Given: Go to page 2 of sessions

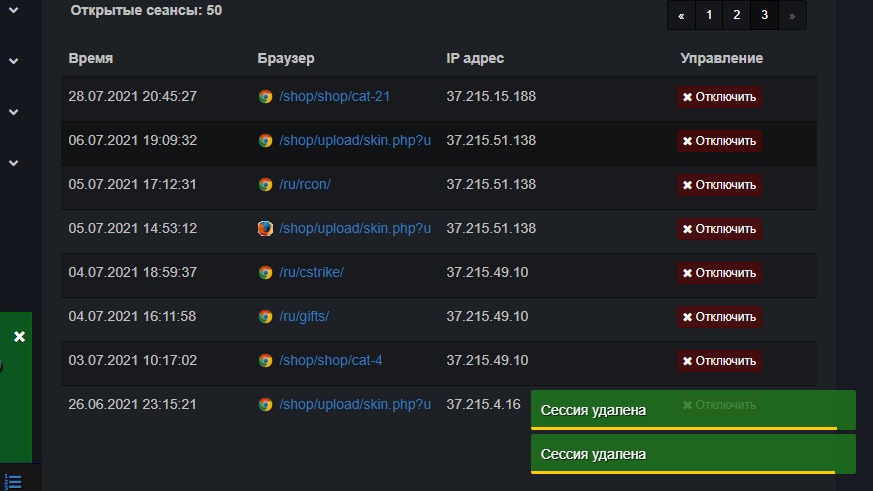Looking at the screenshot, I should point(737,15).
